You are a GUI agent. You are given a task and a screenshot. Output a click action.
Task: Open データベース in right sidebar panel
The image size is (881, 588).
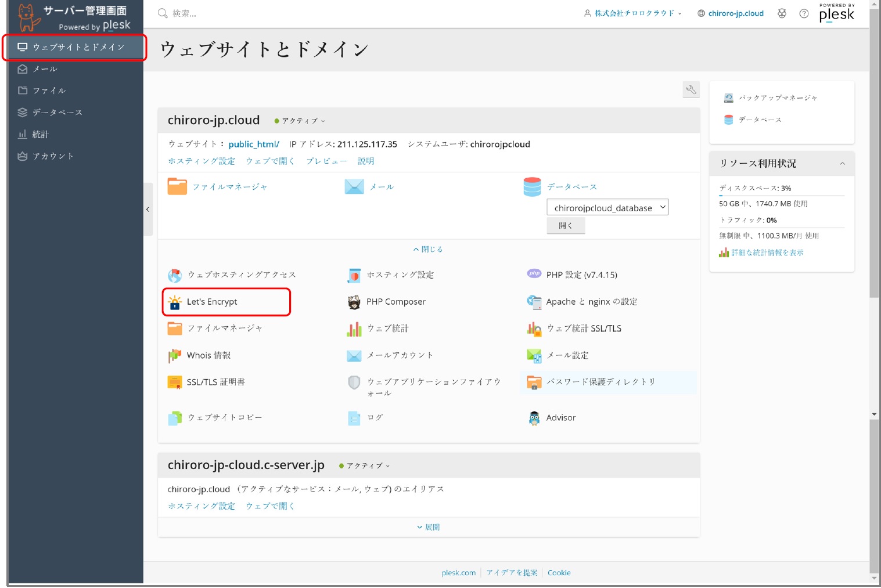point(753,120)
